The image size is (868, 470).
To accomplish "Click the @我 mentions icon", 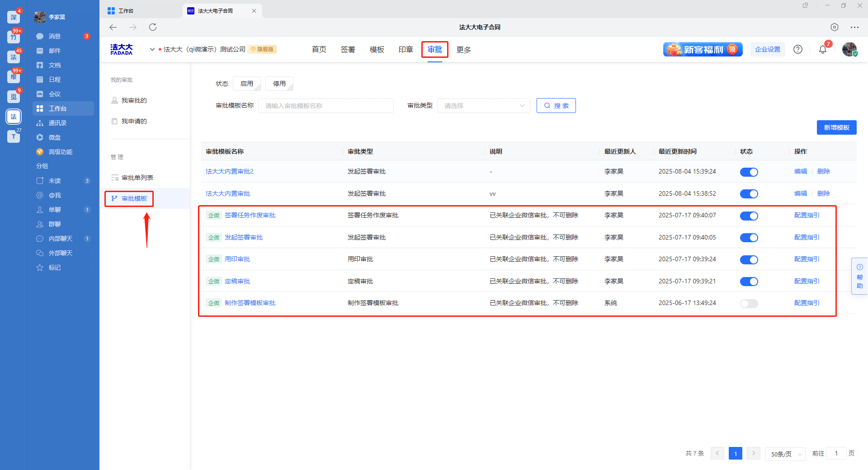I will pyautogui.click(x=40, y=195).
